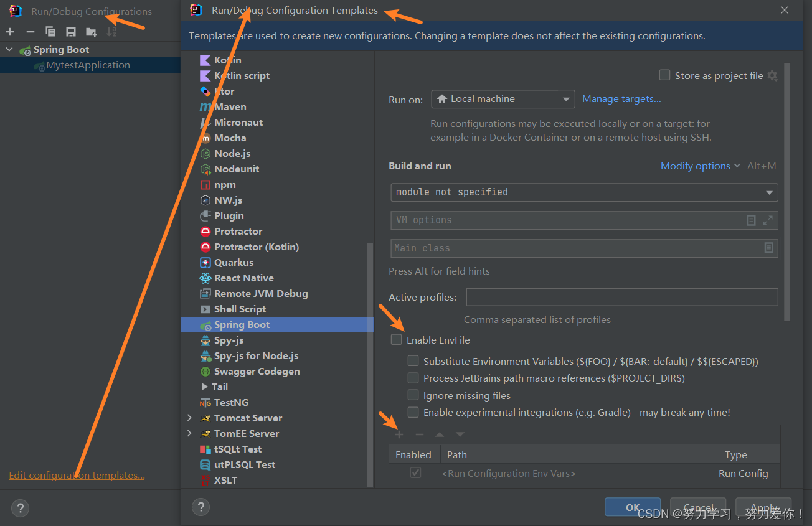Click the gear icon beside Store as project file
812x526 pixels.
point(773,76)
